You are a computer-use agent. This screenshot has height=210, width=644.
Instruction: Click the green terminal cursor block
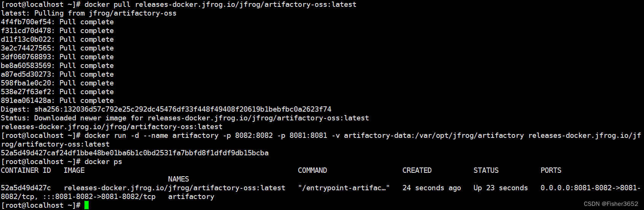point(86,205)
